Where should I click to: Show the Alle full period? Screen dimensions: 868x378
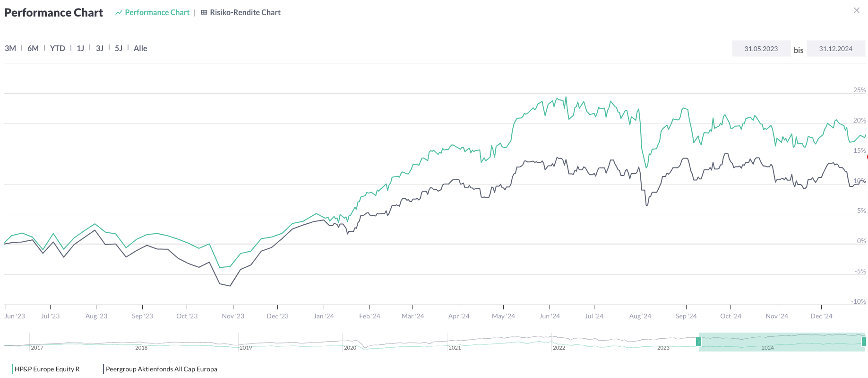[x=140, y=48]
